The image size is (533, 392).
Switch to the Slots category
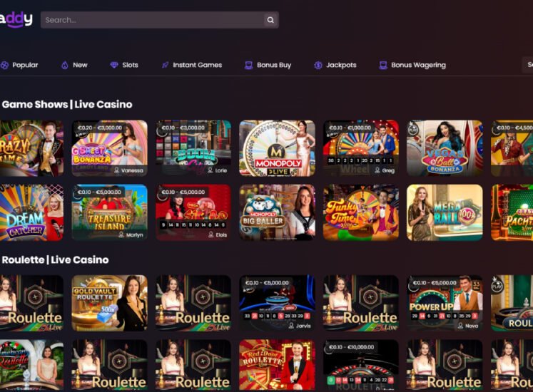(130, 65)
